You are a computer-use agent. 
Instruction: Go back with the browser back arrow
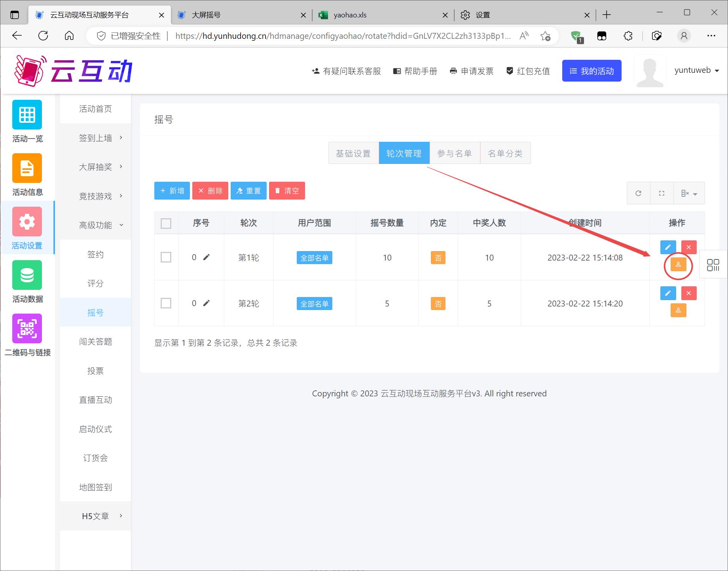(x=17, y=36)
